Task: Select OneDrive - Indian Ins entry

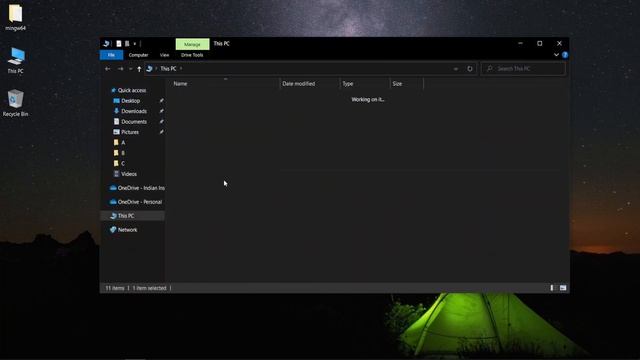Action: pos(137,188)
